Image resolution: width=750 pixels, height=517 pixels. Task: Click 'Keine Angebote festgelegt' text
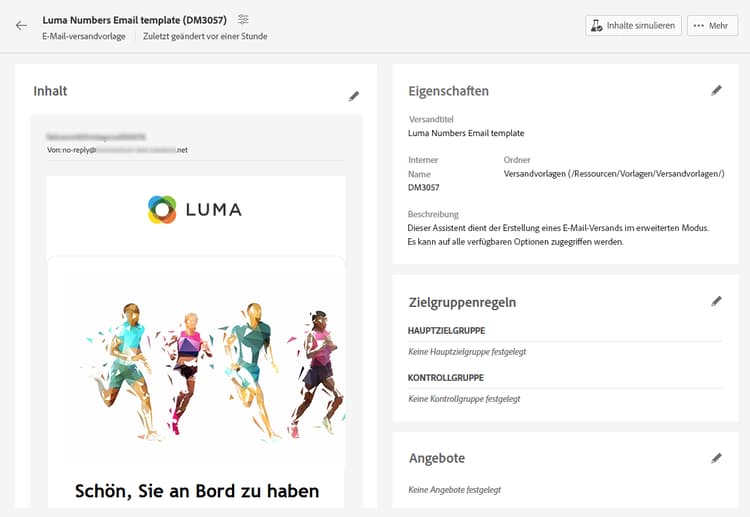tap(454, 490)
